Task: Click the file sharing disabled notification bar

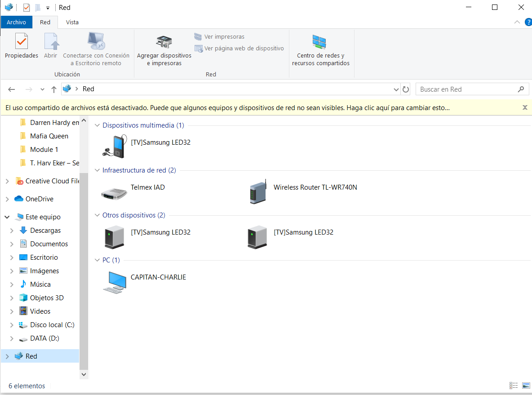Action: pyautogui.click(x=227, y=108)
